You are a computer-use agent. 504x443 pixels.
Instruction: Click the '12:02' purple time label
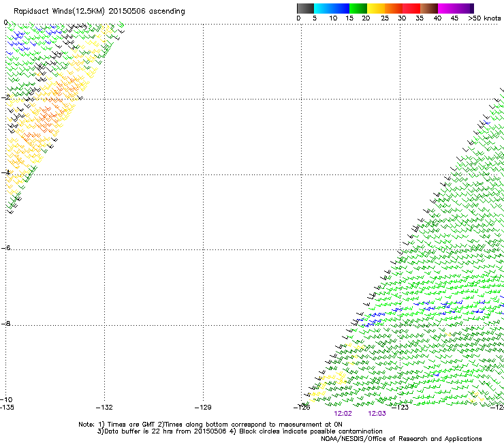(x=343, y=414)
